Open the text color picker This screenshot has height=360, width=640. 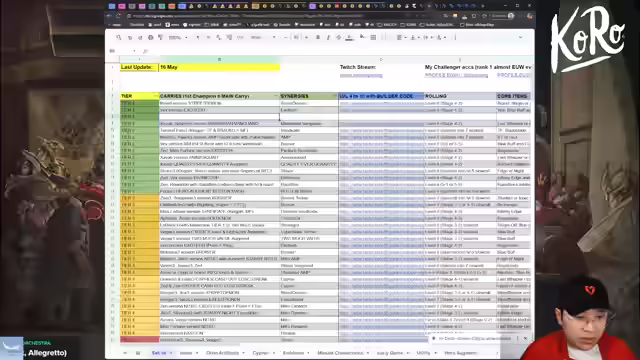pyautogui.click(x=349, y=37)
